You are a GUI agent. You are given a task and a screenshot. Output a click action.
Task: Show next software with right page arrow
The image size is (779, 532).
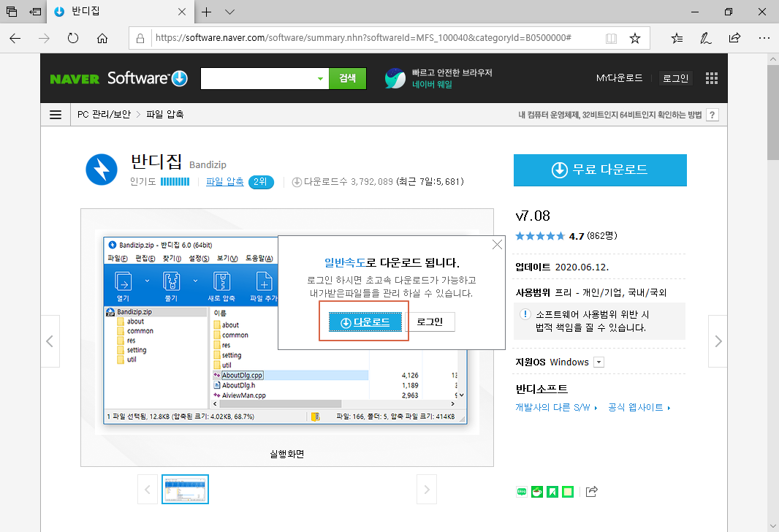point(718,341)
